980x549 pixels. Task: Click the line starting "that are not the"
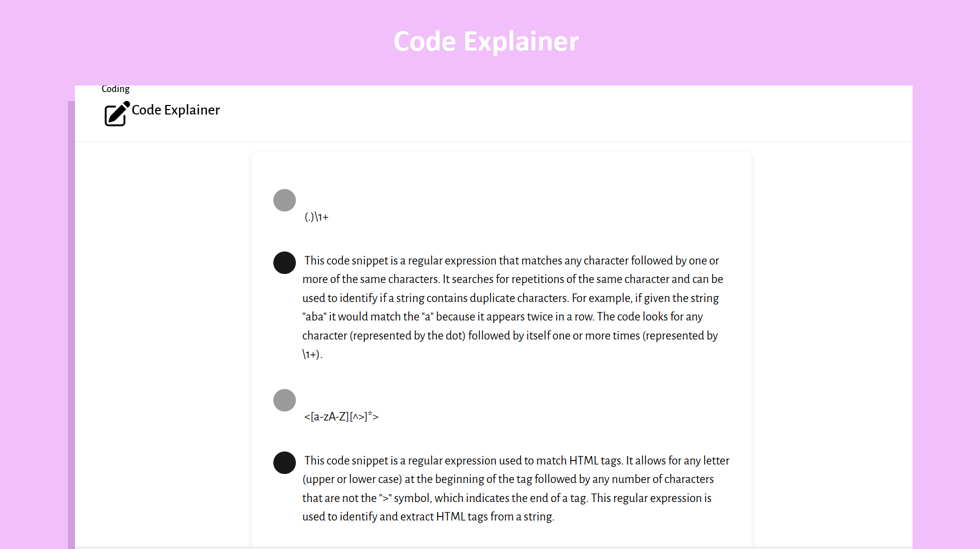[507, 498]
